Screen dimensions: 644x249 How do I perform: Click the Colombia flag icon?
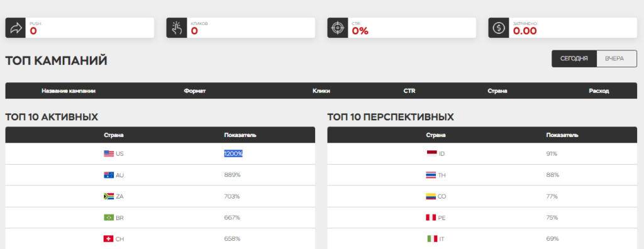click(x=431, y=196)
